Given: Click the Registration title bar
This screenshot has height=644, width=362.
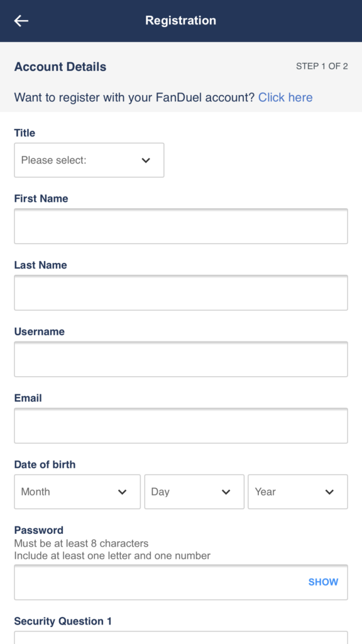Looking at the screenshot, I should click(181, 20).
